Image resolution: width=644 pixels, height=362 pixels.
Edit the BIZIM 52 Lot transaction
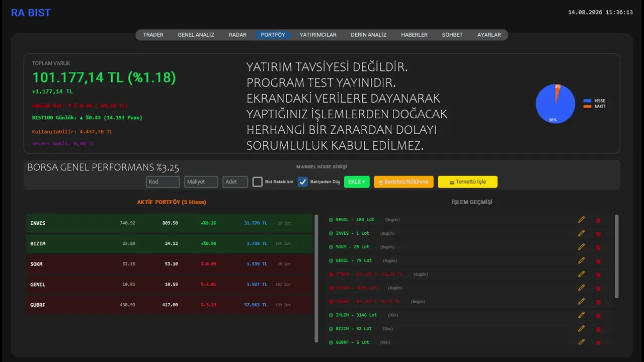click(582, 328)
